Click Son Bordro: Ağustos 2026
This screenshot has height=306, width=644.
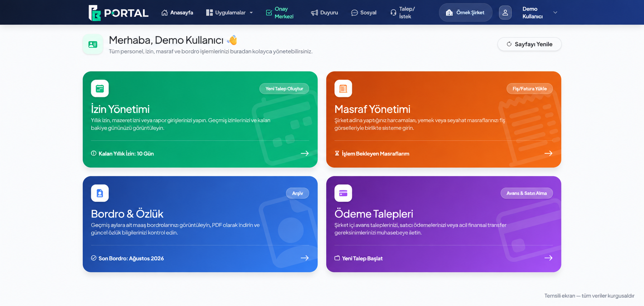coord(127,258)
